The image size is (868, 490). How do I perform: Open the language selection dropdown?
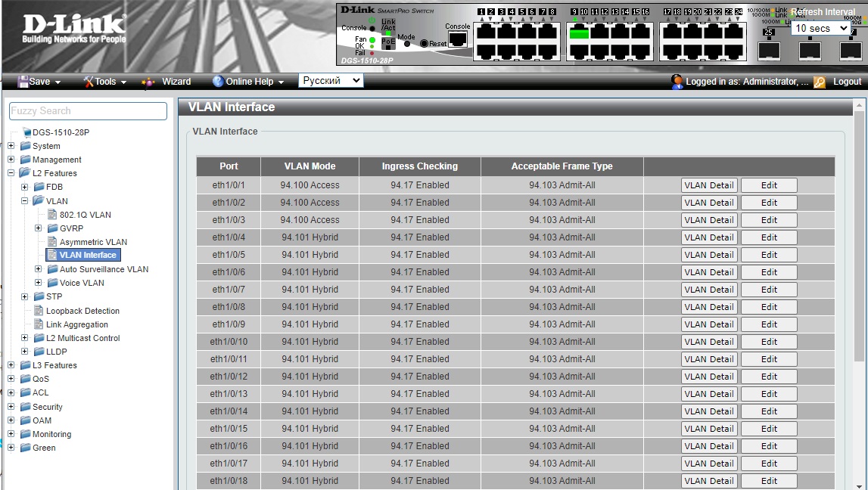(x=331, y=81)
